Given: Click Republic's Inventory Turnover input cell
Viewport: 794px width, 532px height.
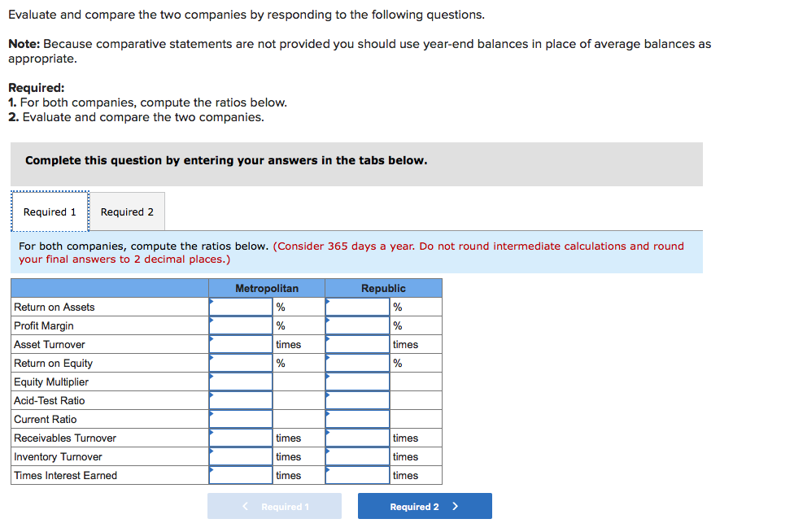Looking at the screenshot, I should pyautogui.click(x=357, y=456).
